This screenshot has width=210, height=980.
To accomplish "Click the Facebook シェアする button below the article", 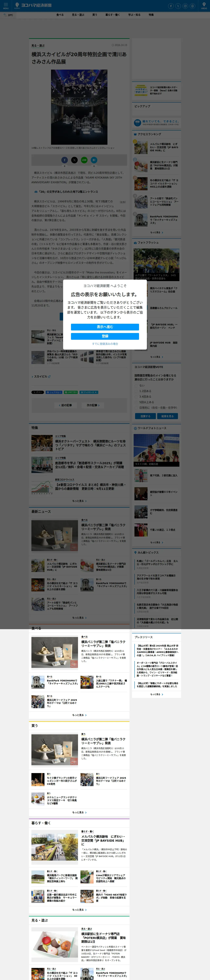I will click(x=54, y=392).
